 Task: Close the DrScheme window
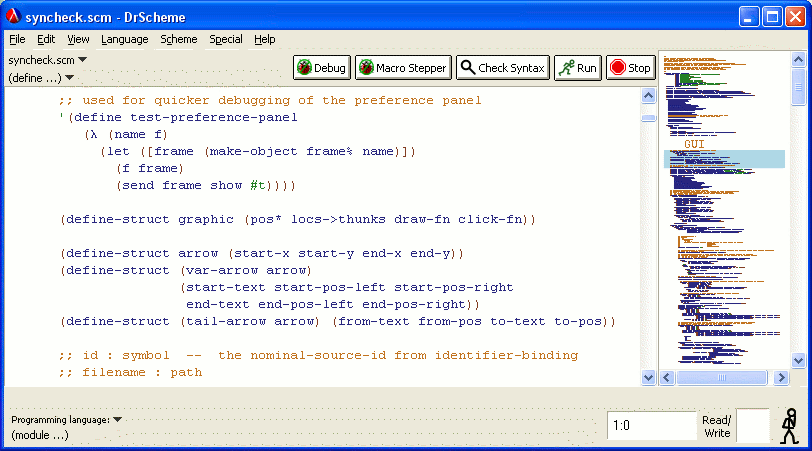point(795,17)
